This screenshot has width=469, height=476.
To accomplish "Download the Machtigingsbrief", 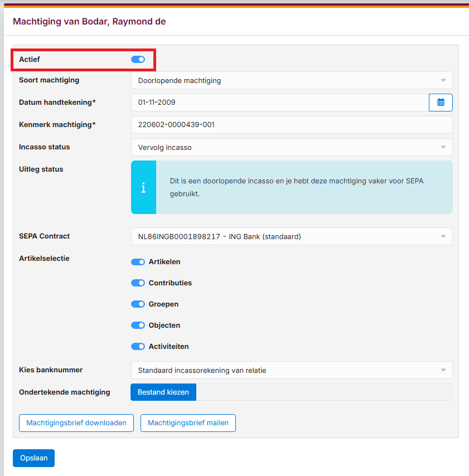I will (x=76, y=423).
